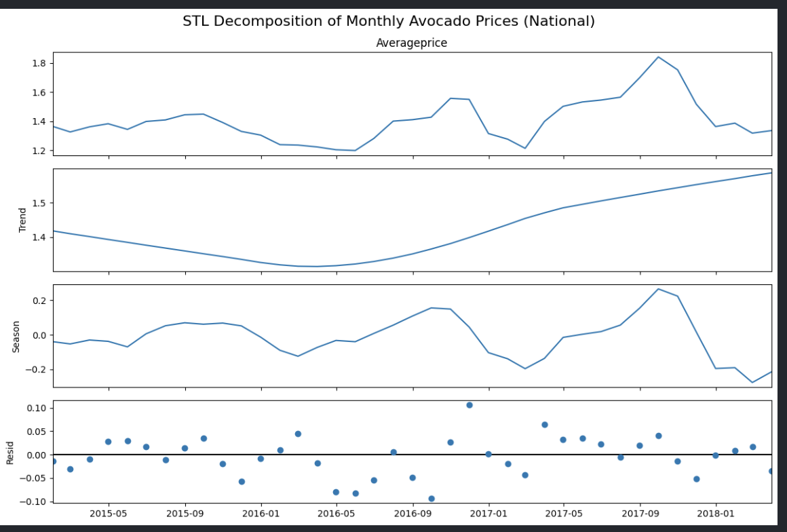787x532 pixels.
Task: Click the 2016-09 x-axis tick label
Action: tap(413, 513)
